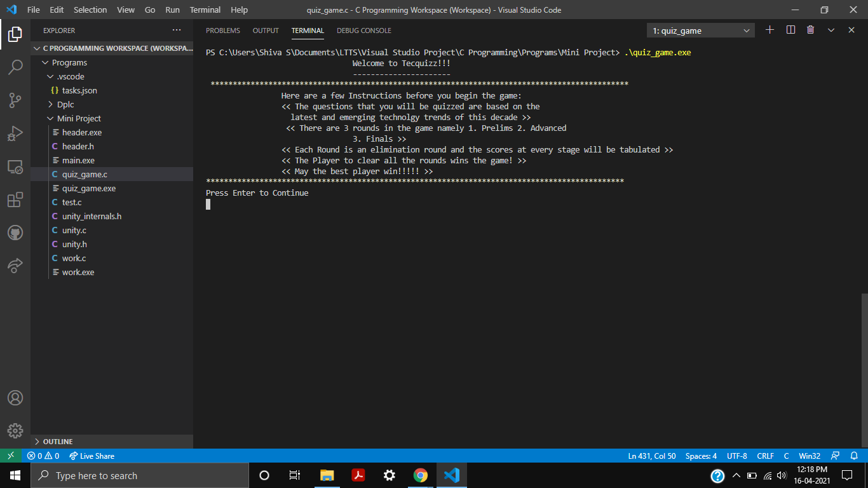Image resolution: width=868 pixels, height=488 pixels.
Task: Click the remote window indicator in status bar
Action: [x=10, y=456]
